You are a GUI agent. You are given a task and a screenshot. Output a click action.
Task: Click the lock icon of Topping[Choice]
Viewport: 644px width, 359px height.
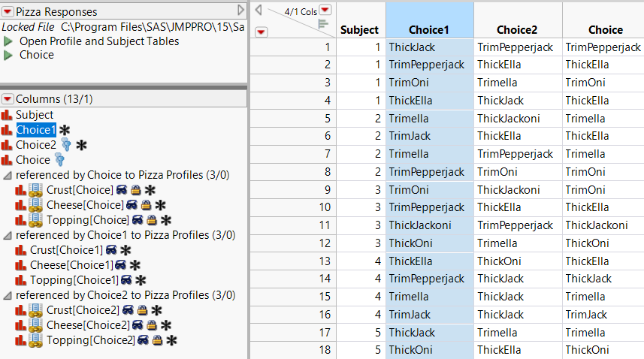pos(152,220)
